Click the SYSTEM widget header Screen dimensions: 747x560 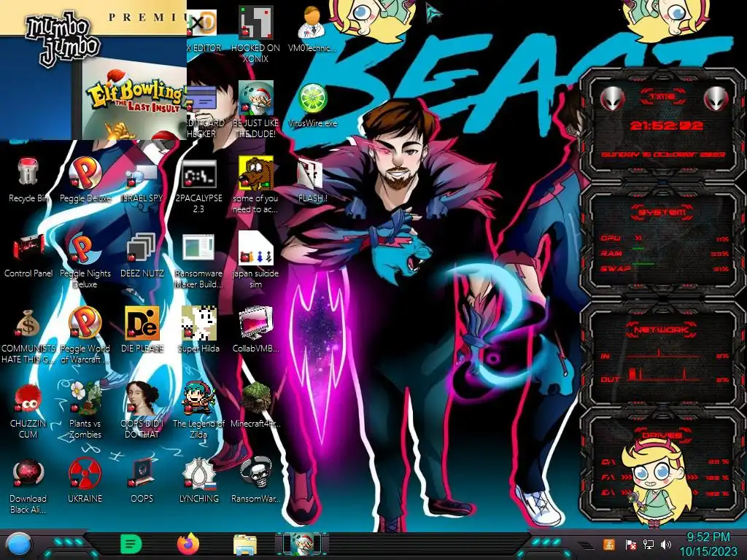(661, 212)
